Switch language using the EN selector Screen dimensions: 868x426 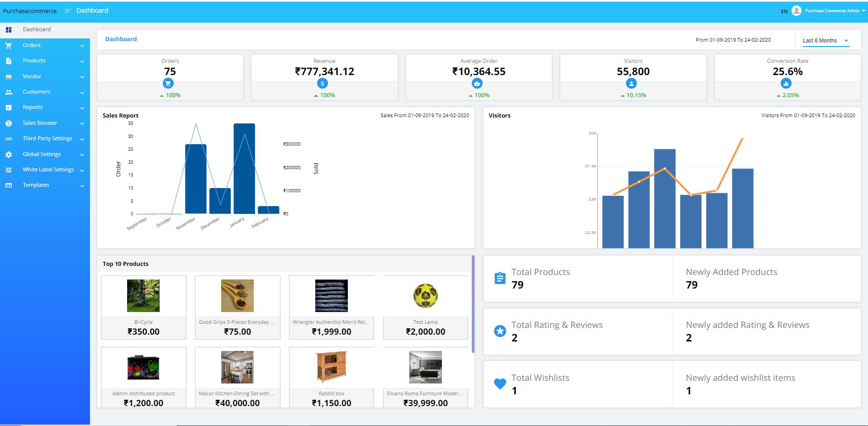pos(784,11)
